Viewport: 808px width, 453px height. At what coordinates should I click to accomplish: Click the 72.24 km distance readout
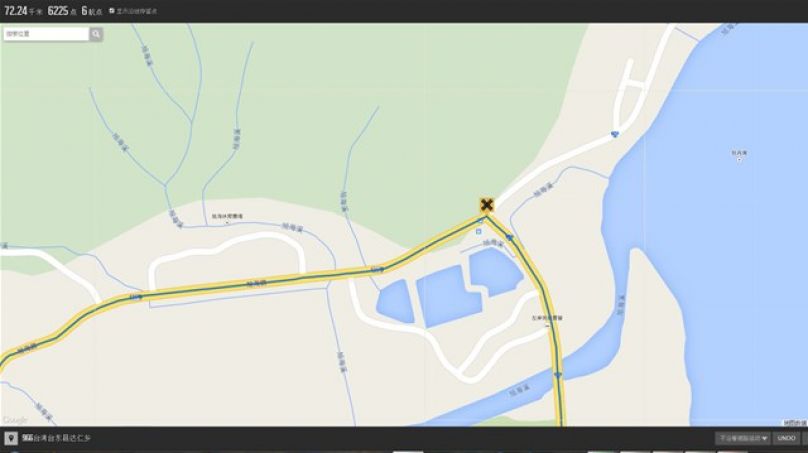(x=24, y=11)
